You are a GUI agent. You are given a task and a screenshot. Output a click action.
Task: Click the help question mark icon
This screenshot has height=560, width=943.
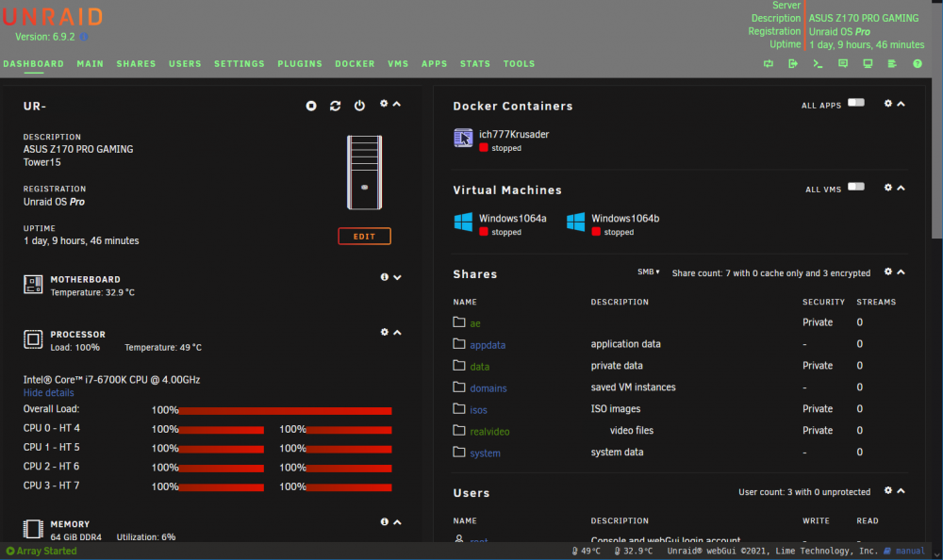tap(918, 64)
